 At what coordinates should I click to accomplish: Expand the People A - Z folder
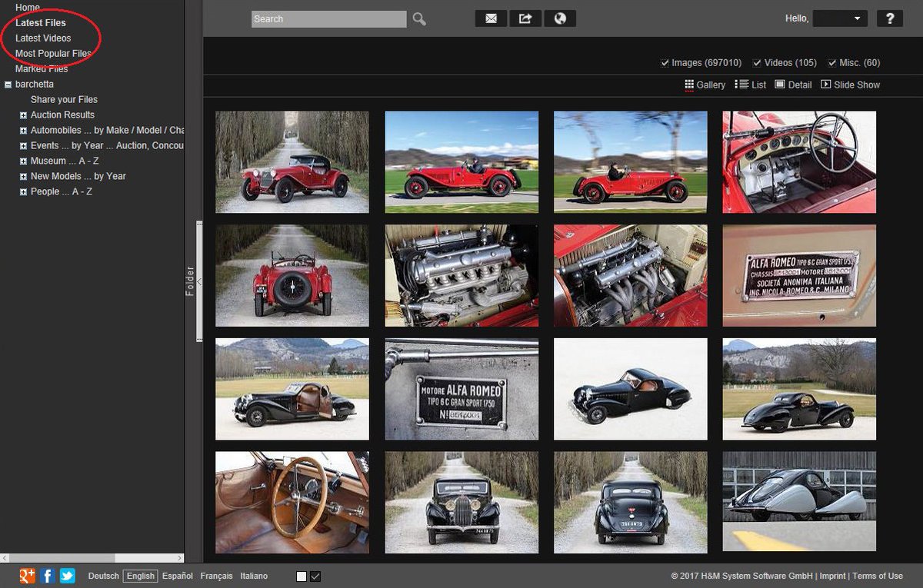click(x=23, y=192)
